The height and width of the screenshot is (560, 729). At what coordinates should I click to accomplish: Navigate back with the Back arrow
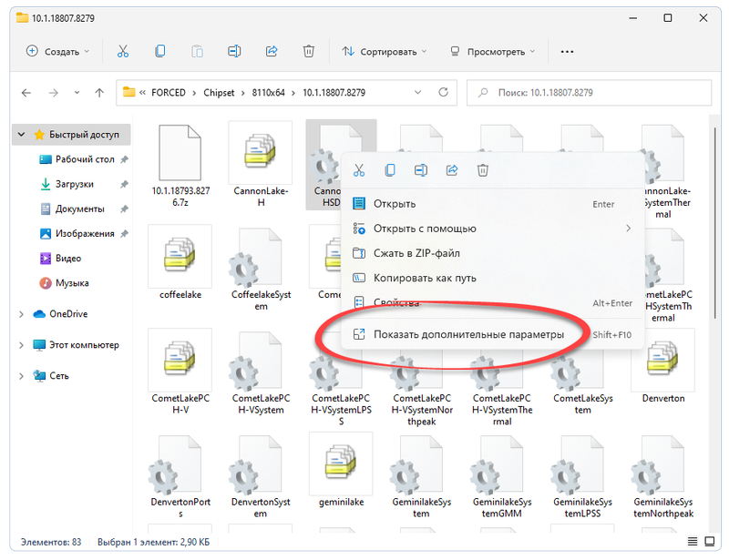coord(26,93)
